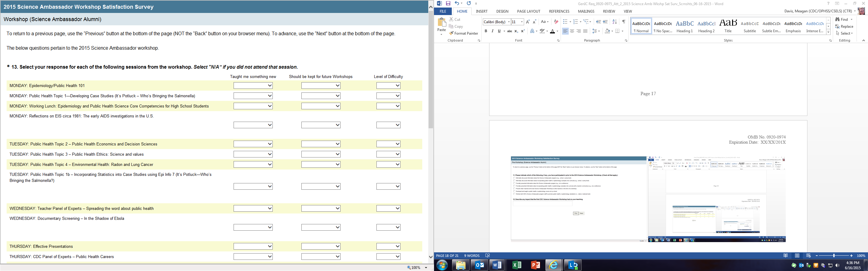Open the Page Layout ribbon tab
The width and height of the screenshot is (868, 271).
528,11
